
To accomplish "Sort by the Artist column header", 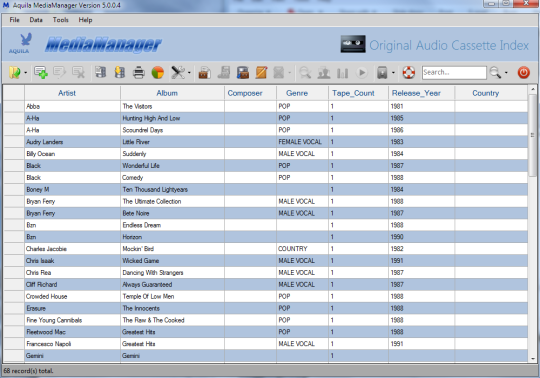I will coord(72,93).
